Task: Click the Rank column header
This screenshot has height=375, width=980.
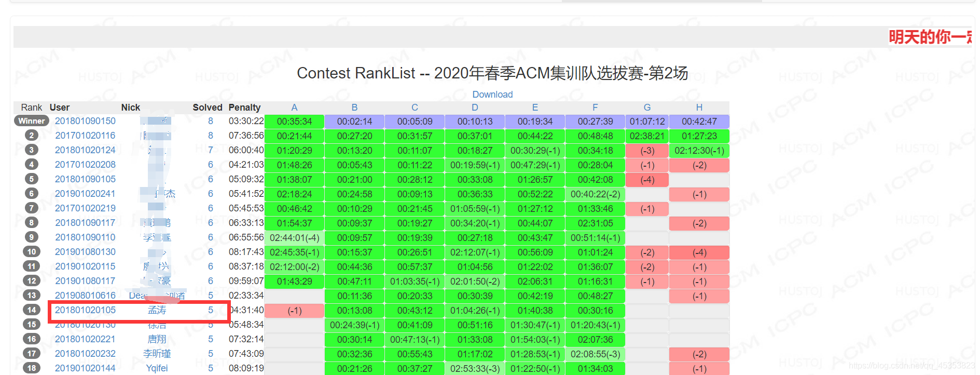Action: pyautogui.click(x=32, y=108)
